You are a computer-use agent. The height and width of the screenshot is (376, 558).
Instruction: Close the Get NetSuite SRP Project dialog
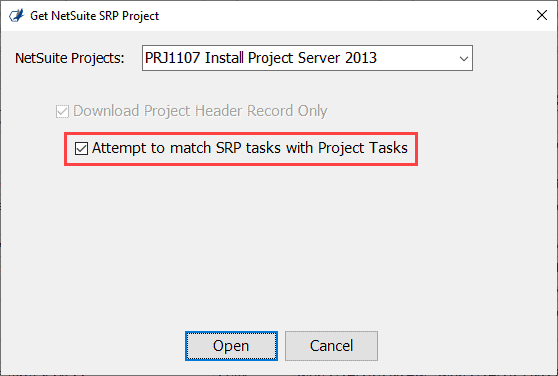(542, 15)
